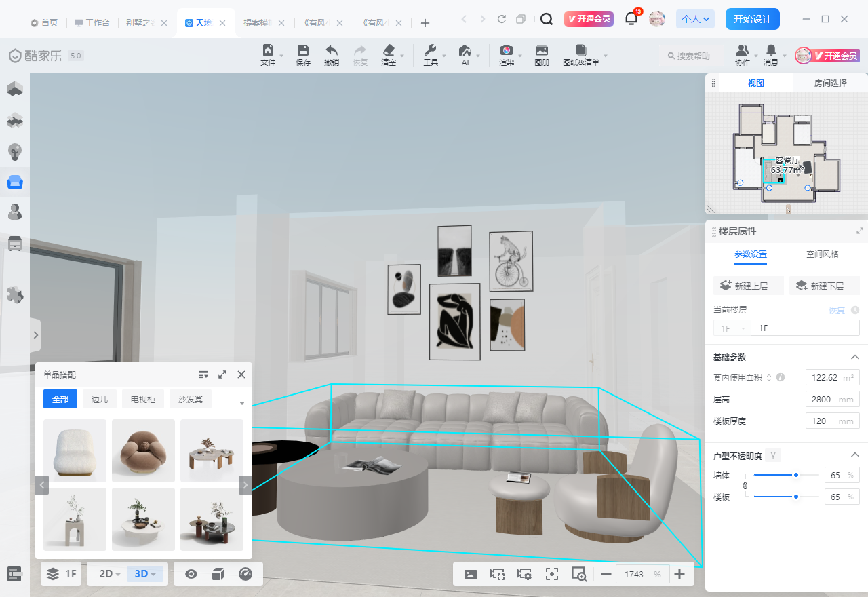Screen dimensions: 868x597
Task: Collapse the 基础参数 section
Action: [x=855, y=357]
